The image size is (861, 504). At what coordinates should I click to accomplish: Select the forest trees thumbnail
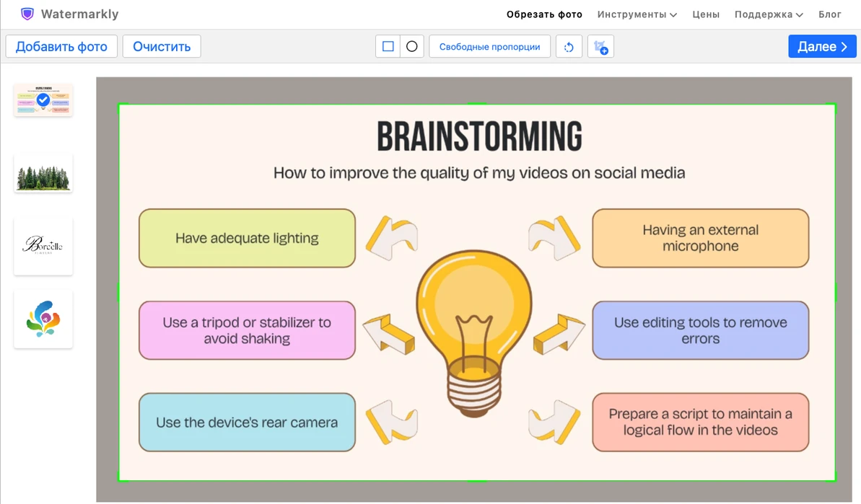pos(43,174)
